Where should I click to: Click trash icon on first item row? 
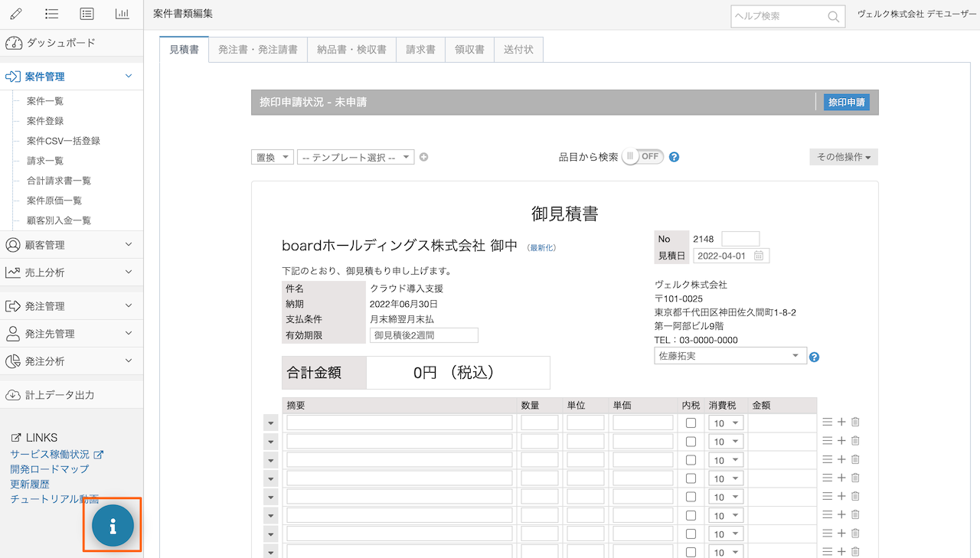(x=856, y=422)
